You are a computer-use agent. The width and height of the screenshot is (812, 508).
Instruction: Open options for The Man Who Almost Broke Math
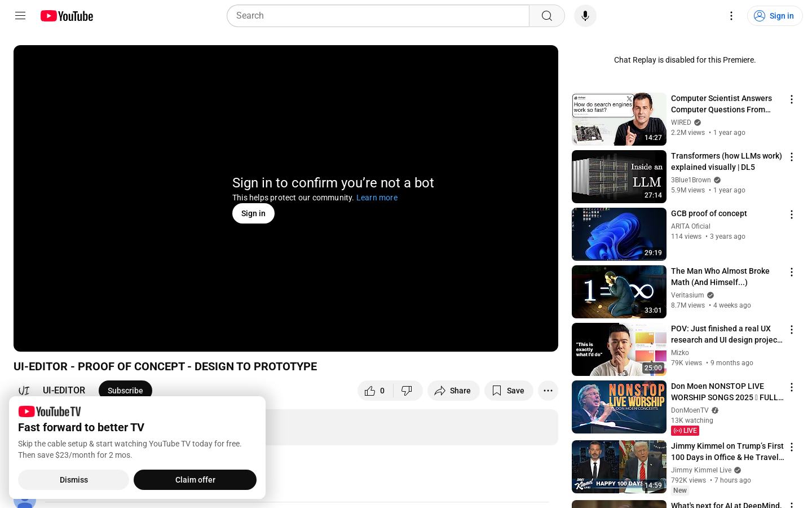(x=792, y=272)
